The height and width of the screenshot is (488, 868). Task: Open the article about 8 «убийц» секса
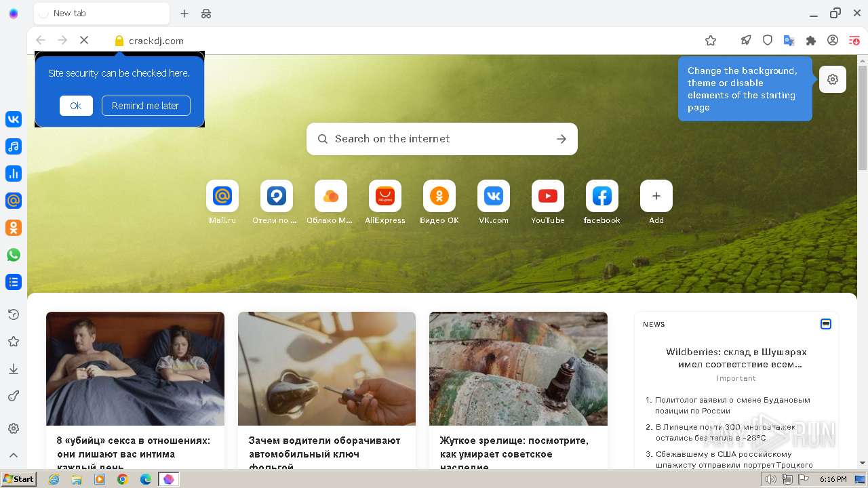135,390
